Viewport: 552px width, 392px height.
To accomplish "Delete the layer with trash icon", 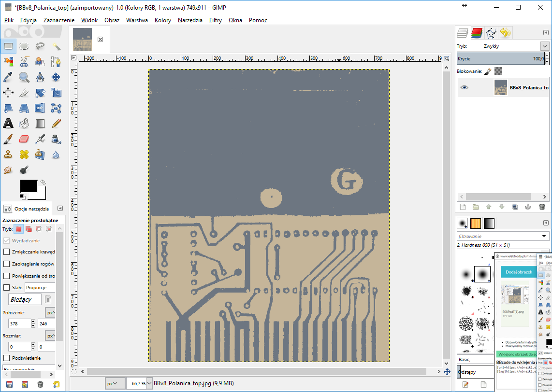I will [542, 207].
